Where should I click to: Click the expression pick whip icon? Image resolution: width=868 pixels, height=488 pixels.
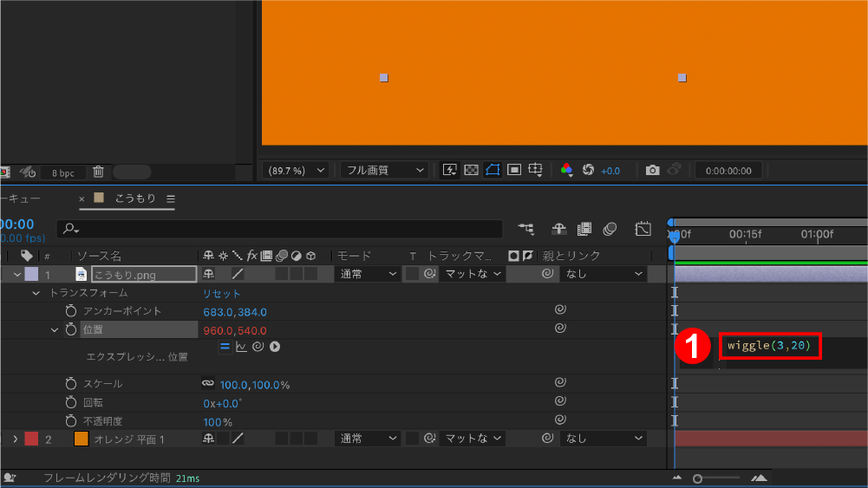[x=258, y=347]
